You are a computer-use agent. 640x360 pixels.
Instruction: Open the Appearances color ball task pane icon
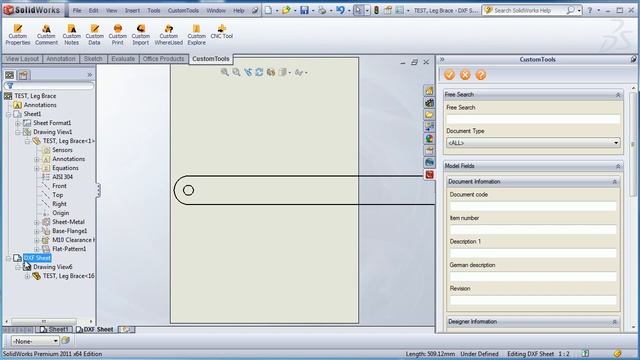tap(429, 138)
